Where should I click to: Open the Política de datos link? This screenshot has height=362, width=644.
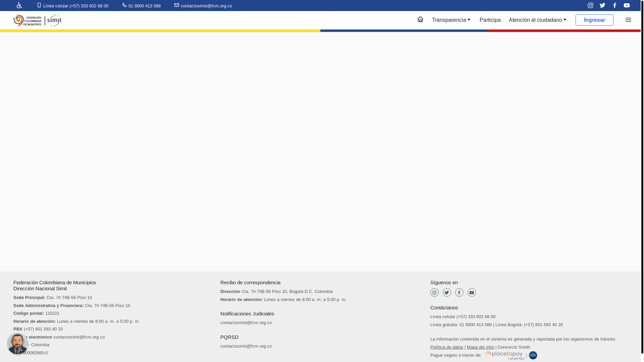coord(447,347)
